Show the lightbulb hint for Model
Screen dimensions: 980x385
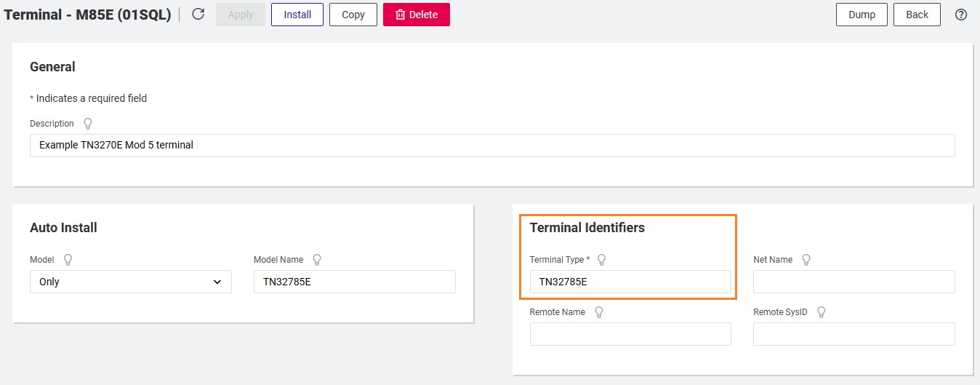point(68,260)
